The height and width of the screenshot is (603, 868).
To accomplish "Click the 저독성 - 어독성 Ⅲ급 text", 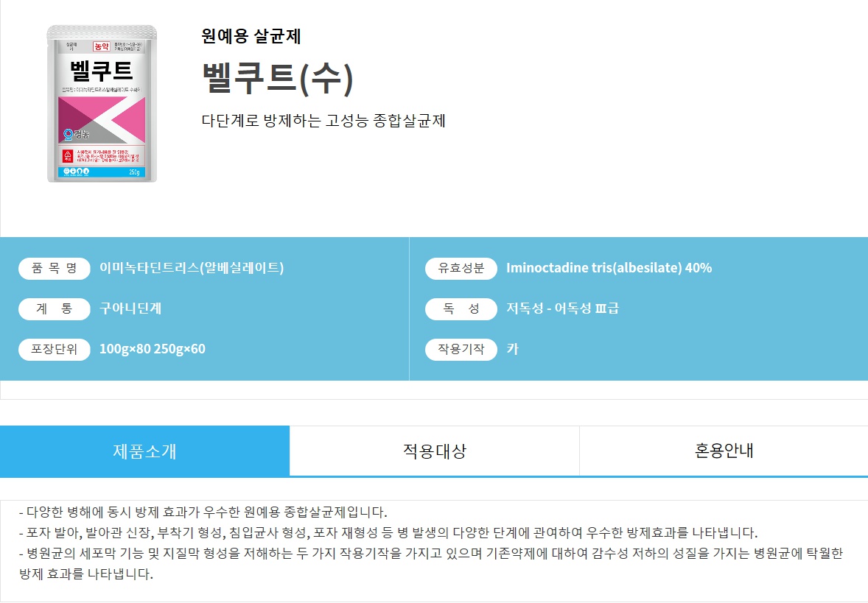I will [562, 308].
